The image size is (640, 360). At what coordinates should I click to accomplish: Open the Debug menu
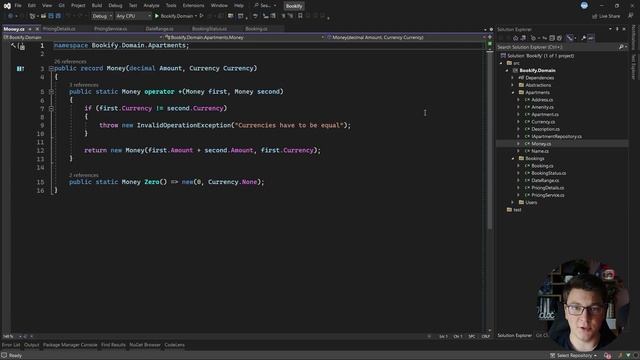click(115, 6)
